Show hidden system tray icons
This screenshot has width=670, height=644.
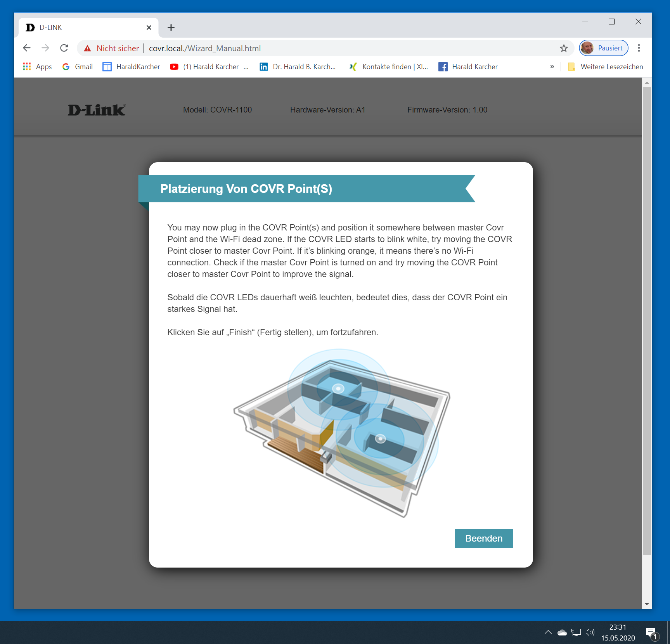coord(548,632)
